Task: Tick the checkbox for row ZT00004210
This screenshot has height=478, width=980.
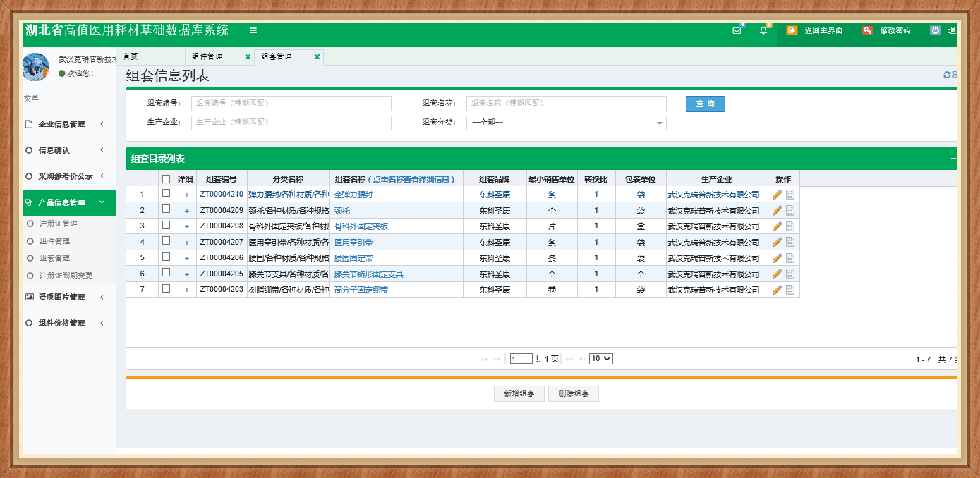Action: (x=166, y=193)
